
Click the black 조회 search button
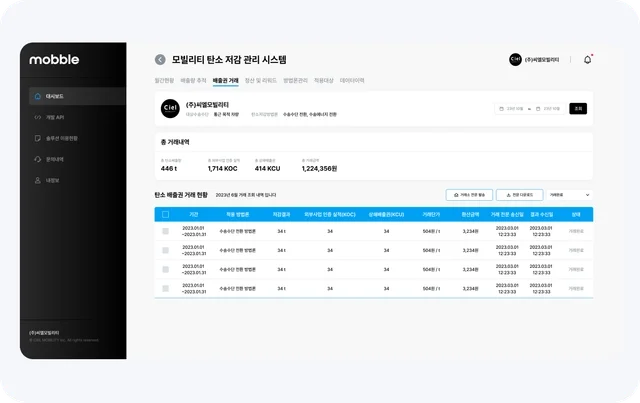coord(578,109)
